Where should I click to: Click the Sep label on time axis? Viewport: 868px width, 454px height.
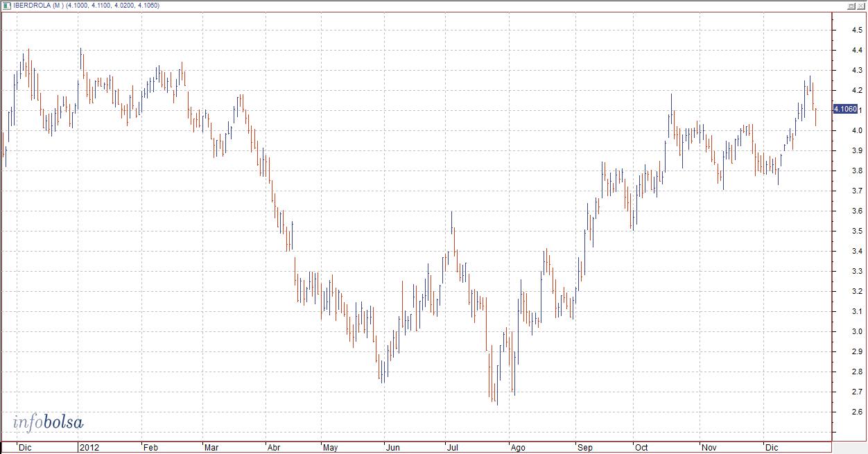click(585, 448)
